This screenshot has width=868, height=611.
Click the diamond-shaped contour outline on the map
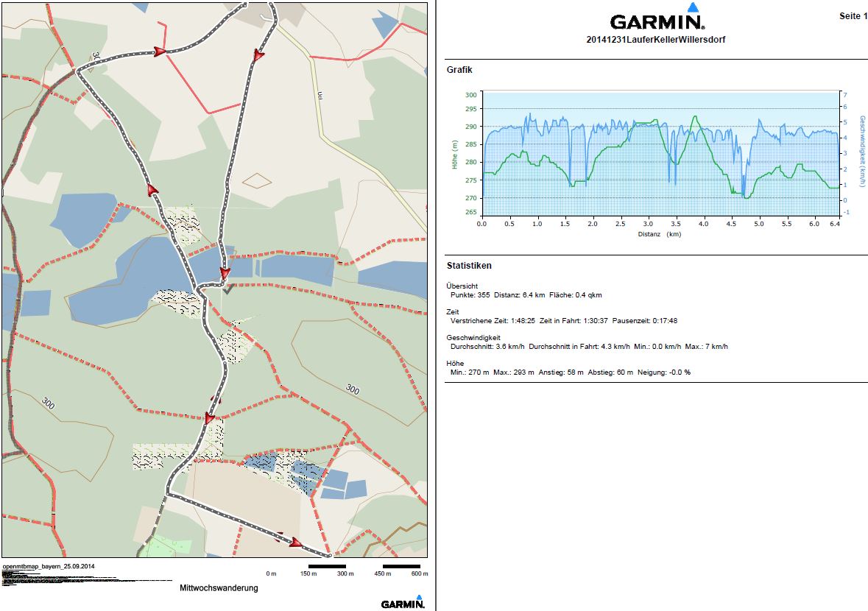(x=257, y=180)
